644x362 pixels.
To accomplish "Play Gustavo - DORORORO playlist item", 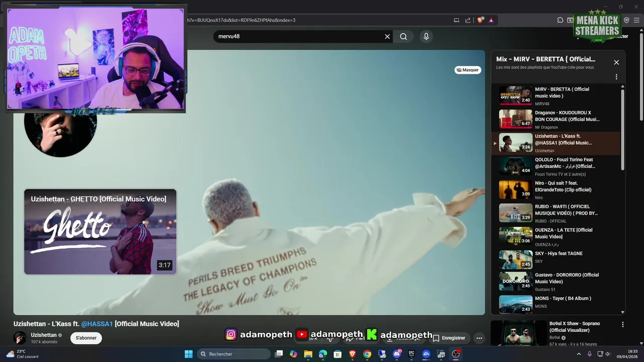I will tap(556, 282).
